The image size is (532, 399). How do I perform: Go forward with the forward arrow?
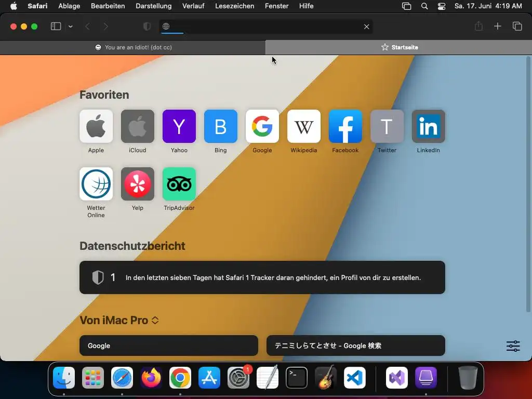coord(106,26)
